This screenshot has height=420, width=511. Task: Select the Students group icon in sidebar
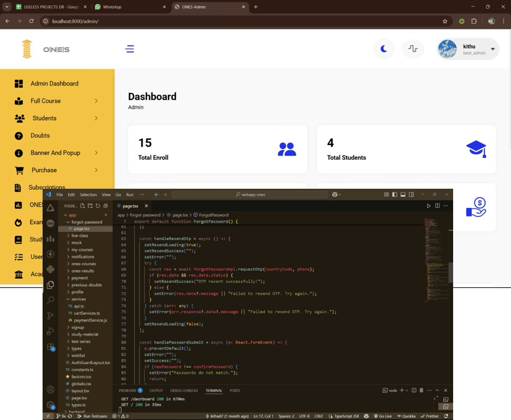(x=20, y=118)
